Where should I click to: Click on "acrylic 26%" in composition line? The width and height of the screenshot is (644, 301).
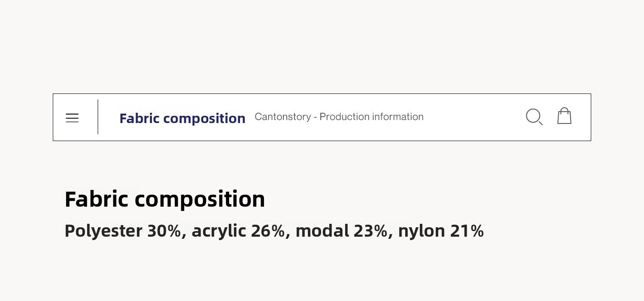[238, 231]
